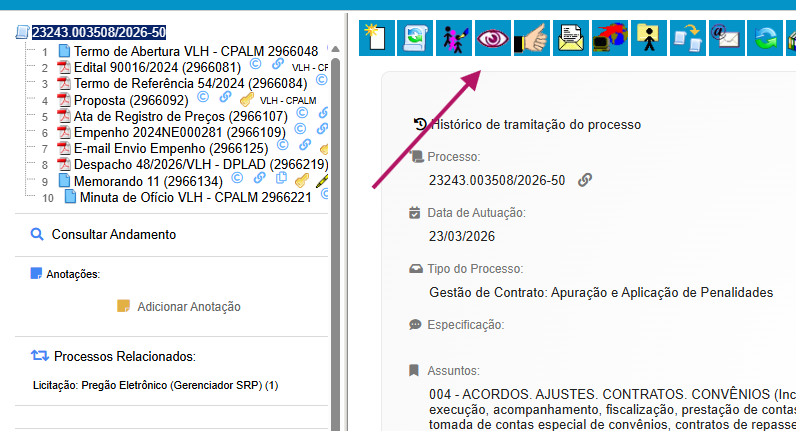The height and width of the screenshot is (431, 796).
Task: Click the Incluir Documento icon in toolbar
Action: (376, 38)
